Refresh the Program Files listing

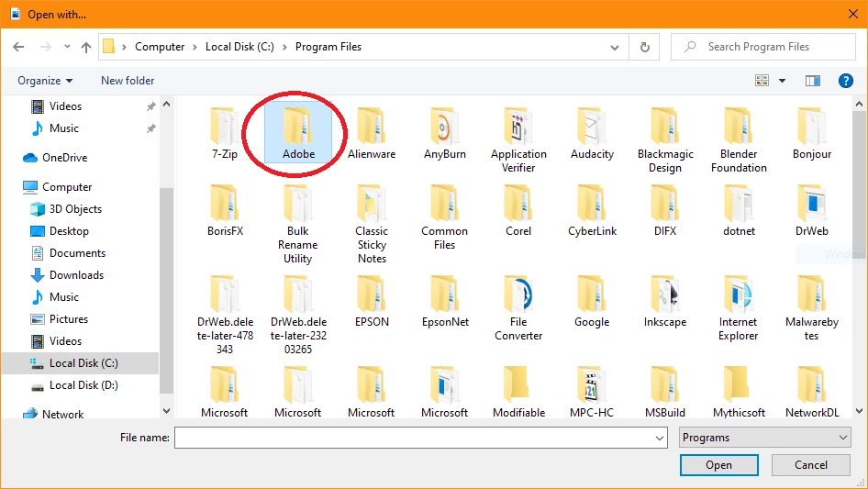644,47
